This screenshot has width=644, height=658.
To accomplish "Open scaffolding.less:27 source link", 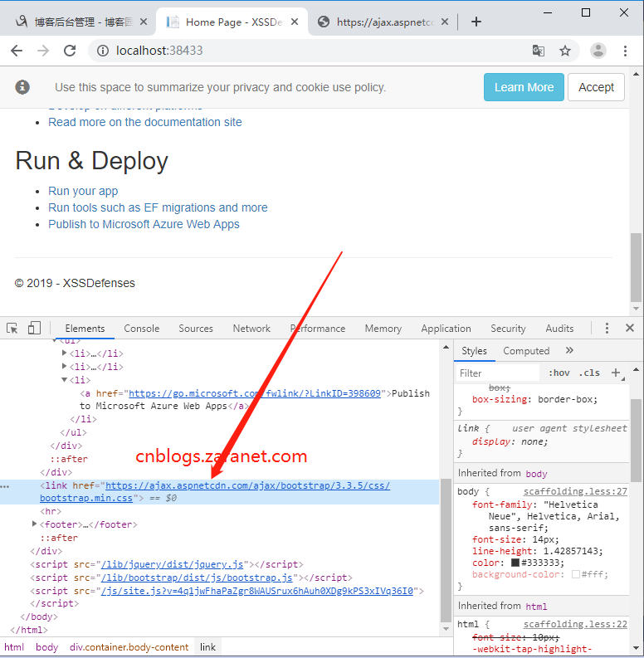I will [575, 491].
